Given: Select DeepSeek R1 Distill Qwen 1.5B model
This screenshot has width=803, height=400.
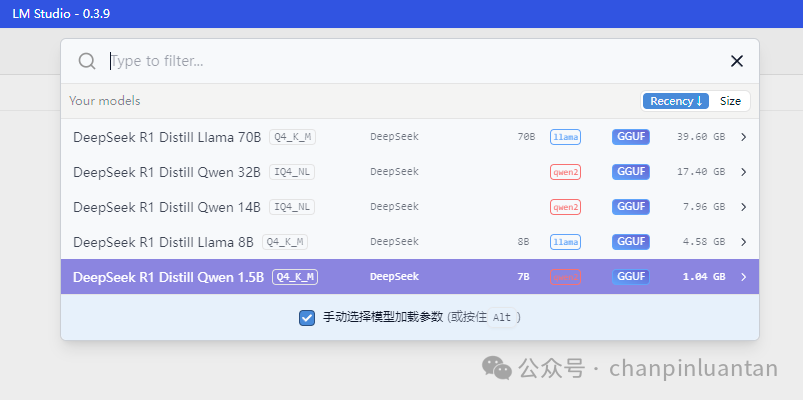Looking at the screenshot, I should pos(410,277).
